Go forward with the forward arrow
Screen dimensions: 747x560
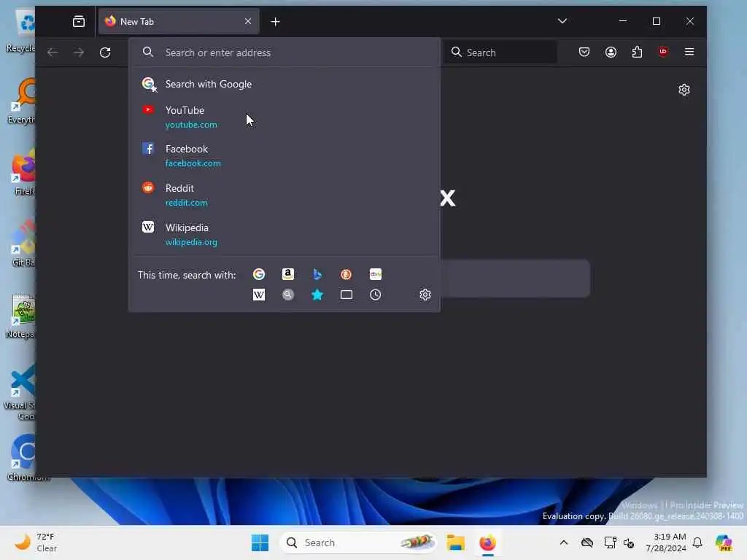click(79, 52)
